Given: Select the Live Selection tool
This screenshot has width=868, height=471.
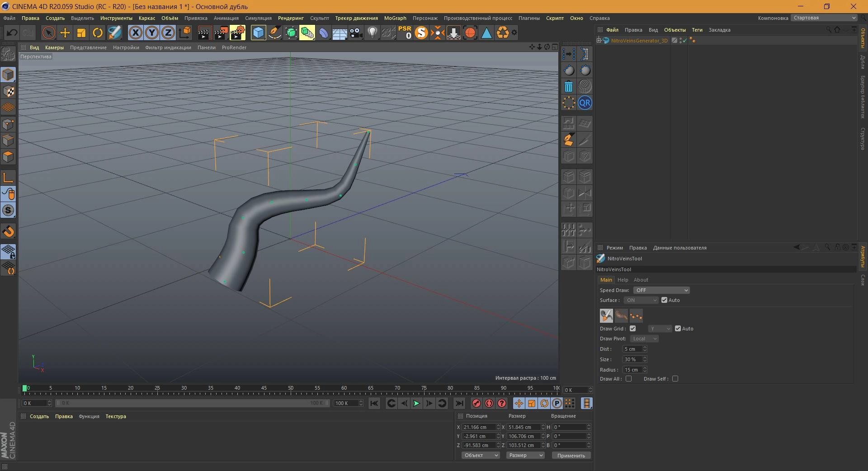Looking at the screenshot, I should click(48, 33).
